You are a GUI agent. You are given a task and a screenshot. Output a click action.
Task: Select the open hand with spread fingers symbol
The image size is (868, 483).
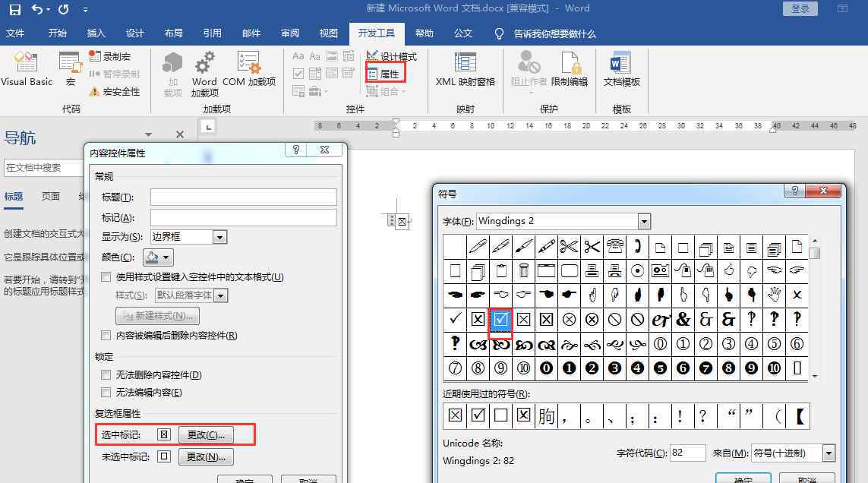(774, 295)
